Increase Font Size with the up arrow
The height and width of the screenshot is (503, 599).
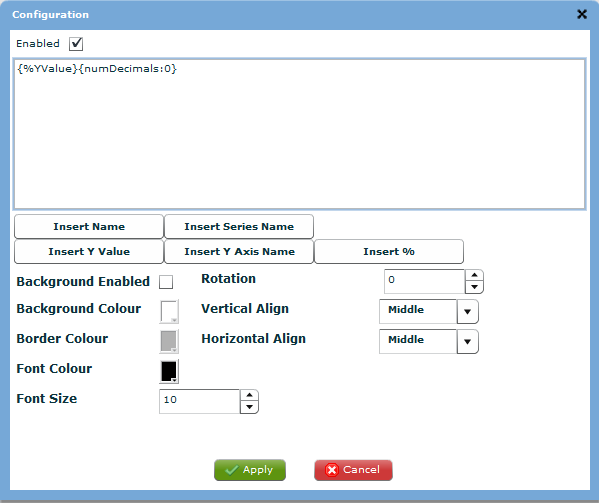249,395
